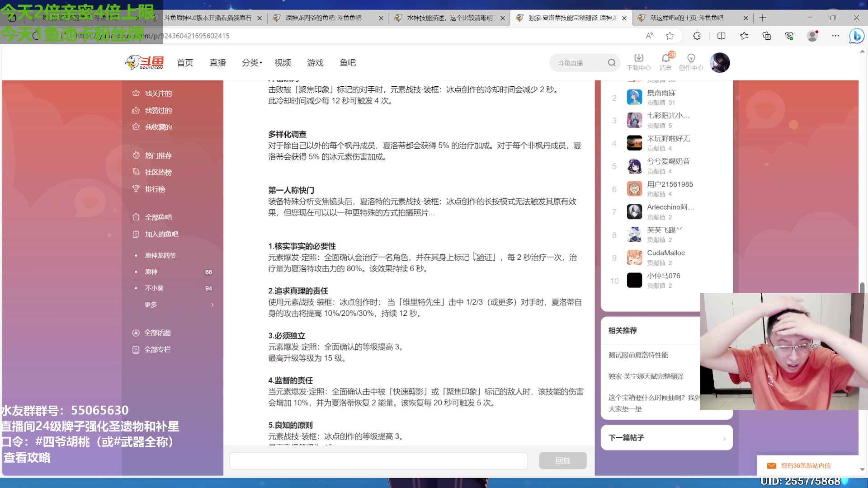Open the mail icon for 36 站内信
Image resolution: width=868 pixels, height=488 pixels.
click(771, 465)
